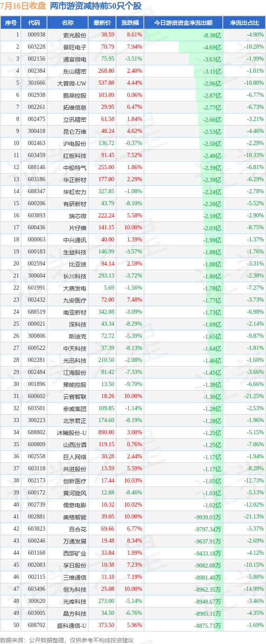Screen dimensions: 266x644
Task: Click the title 7月16日收盘
Action: (23, 6)
